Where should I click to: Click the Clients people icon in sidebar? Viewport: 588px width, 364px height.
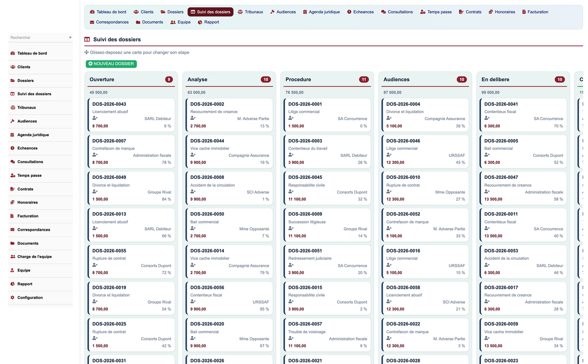13,67
